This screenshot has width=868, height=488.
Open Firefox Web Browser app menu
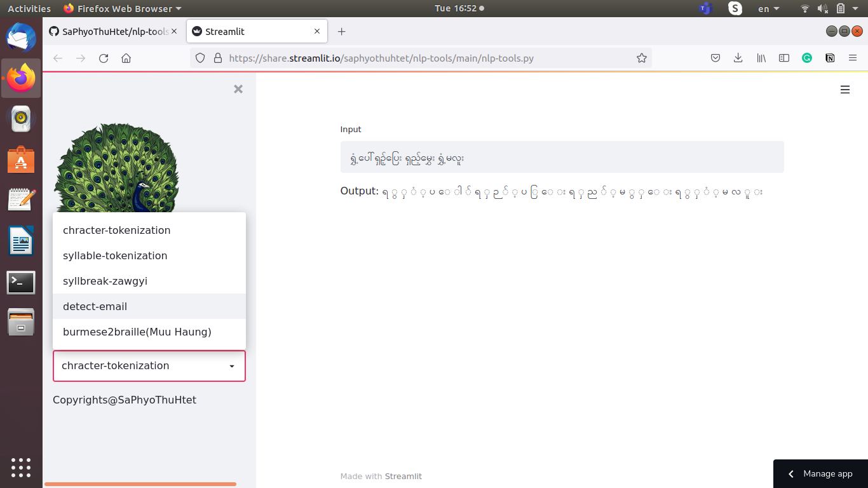123,8
